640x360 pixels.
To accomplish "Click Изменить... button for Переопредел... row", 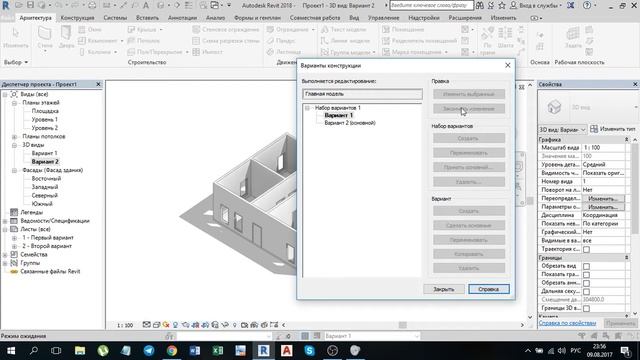I will [603, 198].
